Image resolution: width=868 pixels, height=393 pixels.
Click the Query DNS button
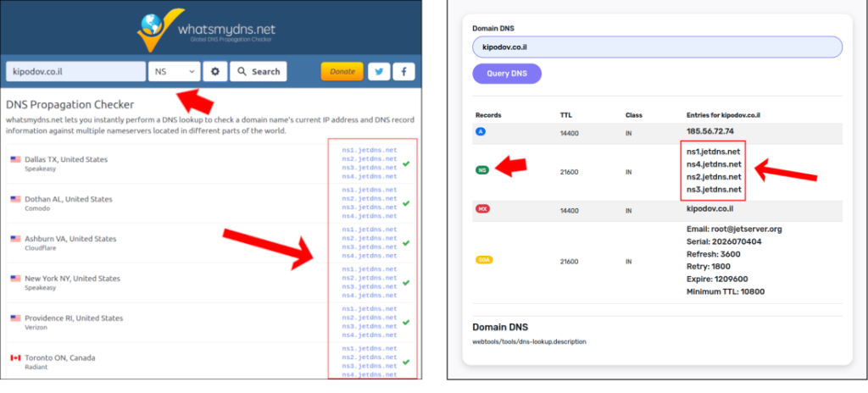[x=507, y=74]
